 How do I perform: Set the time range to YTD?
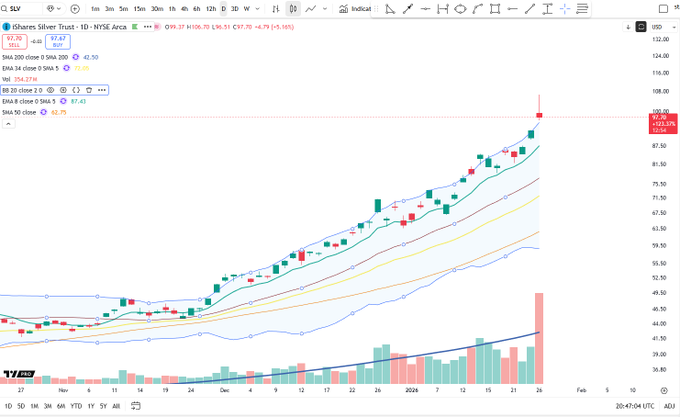pos(76,406)
